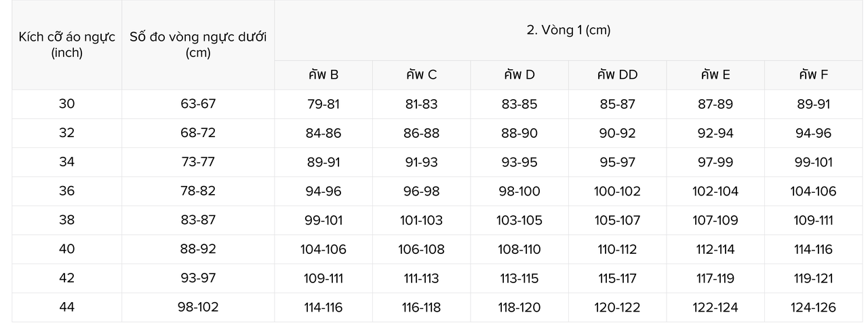Select underbust measurement 63-67 cell

(x=198, y=104)
